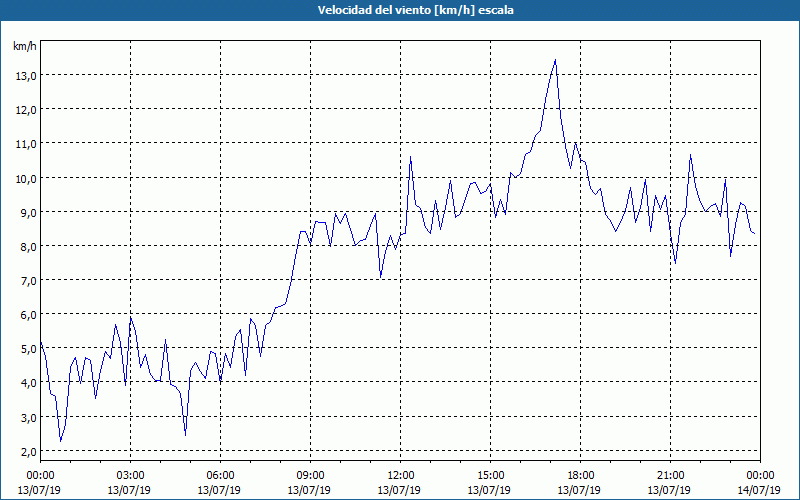This screenshot has height=500, width=800.
Task: Click the '6,0' y-axis value
Action: point(29,315)
